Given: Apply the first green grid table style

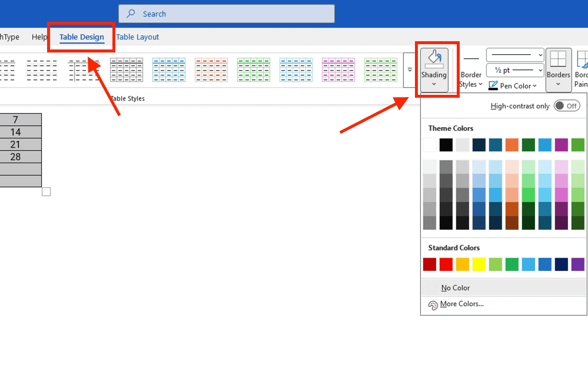Looking at the screenshot, I should pos(254,70).
